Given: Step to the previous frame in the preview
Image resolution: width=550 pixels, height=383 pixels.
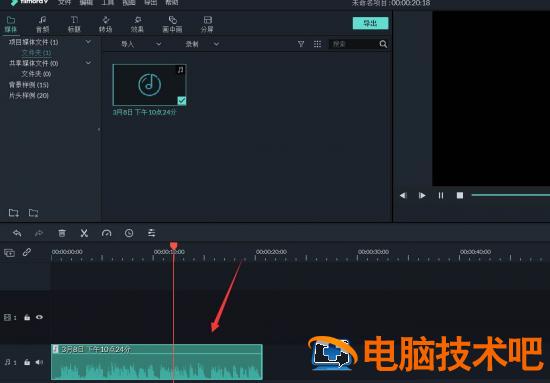Looking at the screenshot, I should pos(403,195).
